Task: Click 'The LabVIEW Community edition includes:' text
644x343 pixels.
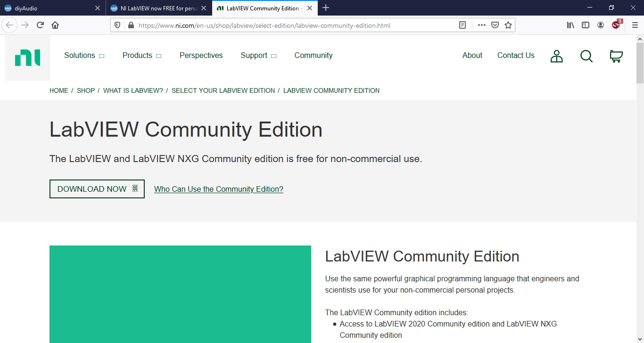Action: (396, 312)
